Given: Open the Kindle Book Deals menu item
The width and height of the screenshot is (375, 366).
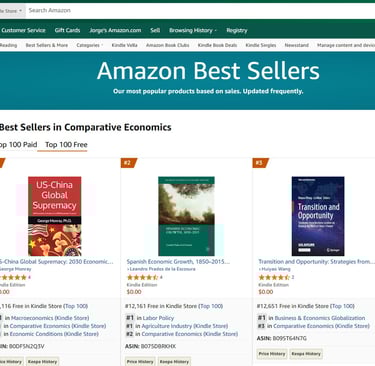Looking at the screenshot, I should pos(217,45).
